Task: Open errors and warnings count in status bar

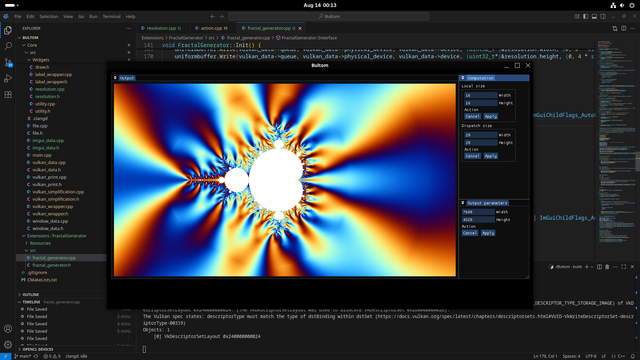Action: (52, 356)
